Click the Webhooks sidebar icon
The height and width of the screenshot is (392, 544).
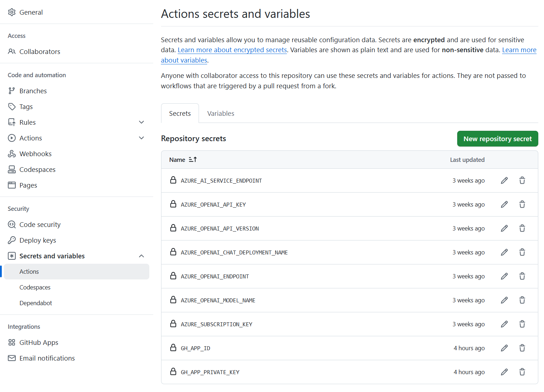coord(12,154)
